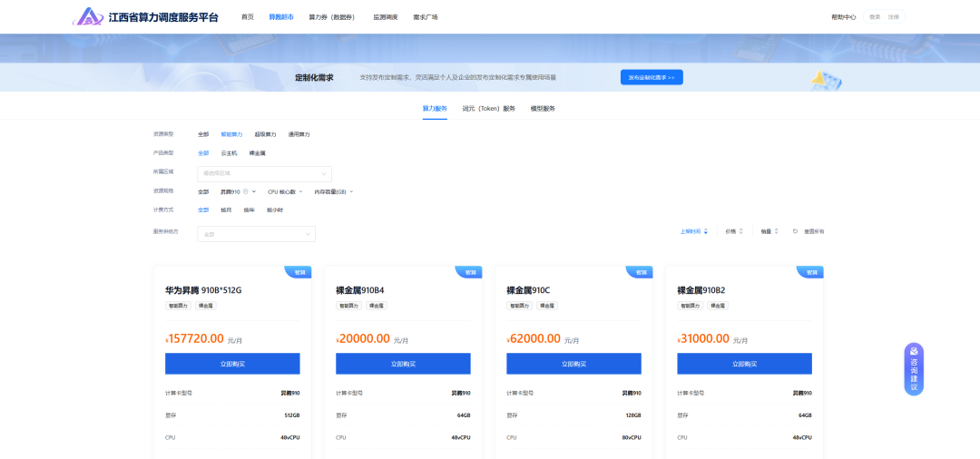Switch to the 算力服务 tab

point(435,109)
